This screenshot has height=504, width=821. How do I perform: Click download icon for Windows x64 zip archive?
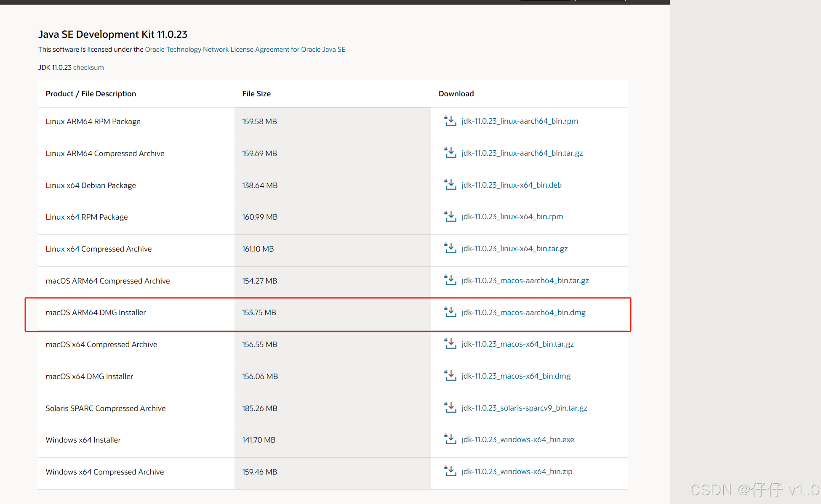[450, 471]
